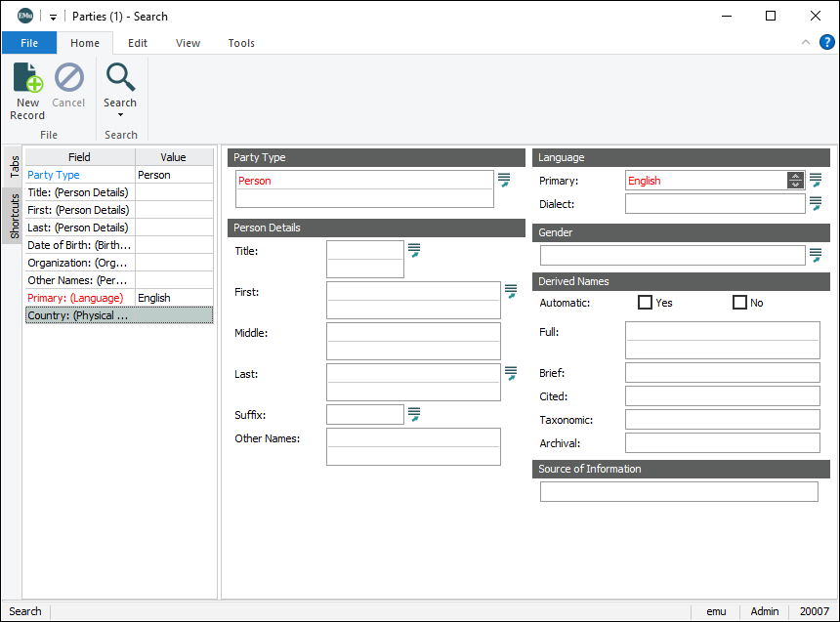This screenshot has height=622, width=840.
Task: Click the up stepper on Primary language
Action: pyautogui.click(x=795, y=176)
